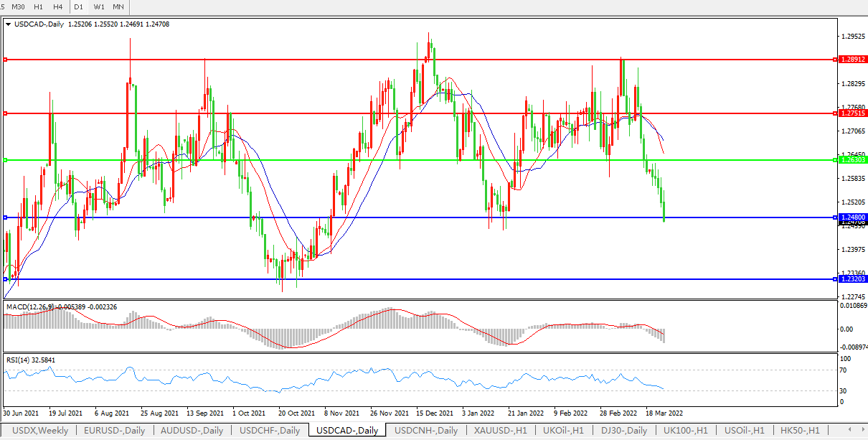This screenshot has width=868, height=440.
Task: Select the MN monthly timeframe
Action: [118, 6]
